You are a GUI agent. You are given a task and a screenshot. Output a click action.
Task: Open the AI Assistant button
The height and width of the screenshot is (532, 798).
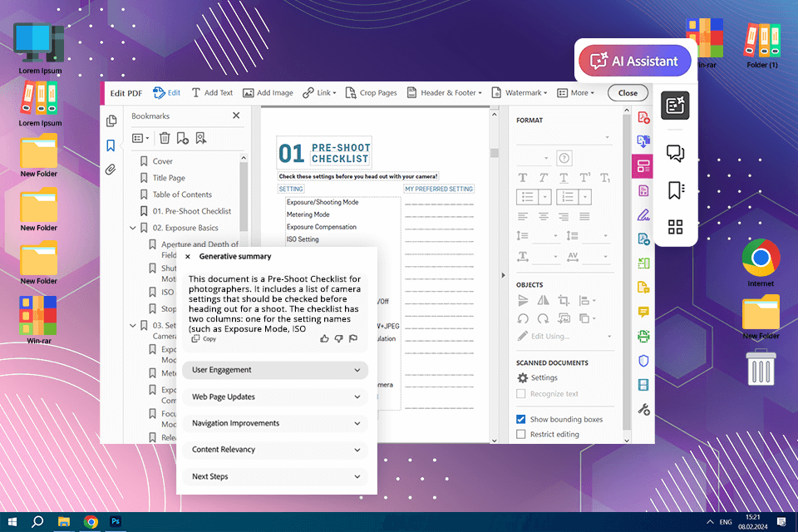634,61
